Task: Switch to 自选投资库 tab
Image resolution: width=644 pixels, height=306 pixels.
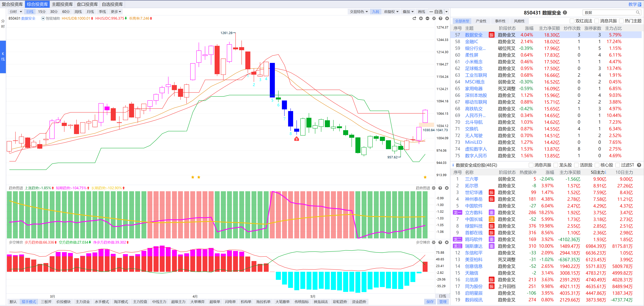Action: pyautogui.click(x=112, y=4)
